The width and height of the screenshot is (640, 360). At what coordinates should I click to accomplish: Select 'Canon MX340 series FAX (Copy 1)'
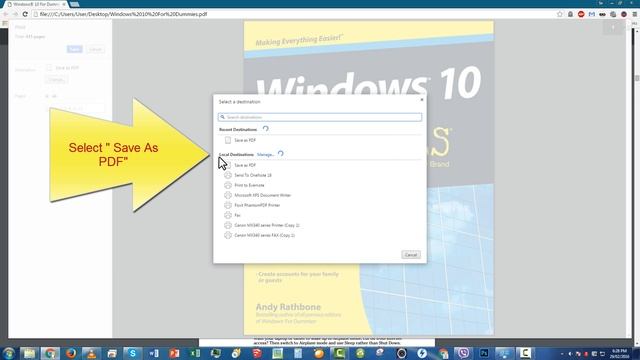(264, 236)
